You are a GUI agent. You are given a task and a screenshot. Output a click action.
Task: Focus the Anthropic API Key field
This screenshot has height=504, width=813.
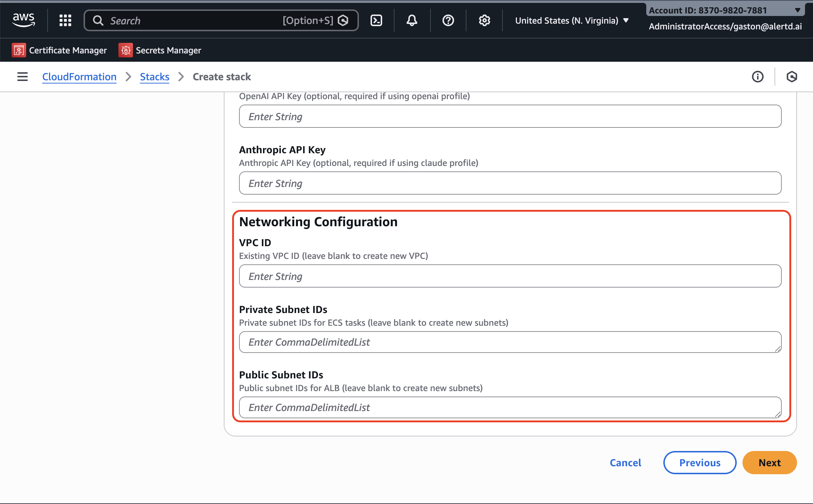tap(510, 183)
